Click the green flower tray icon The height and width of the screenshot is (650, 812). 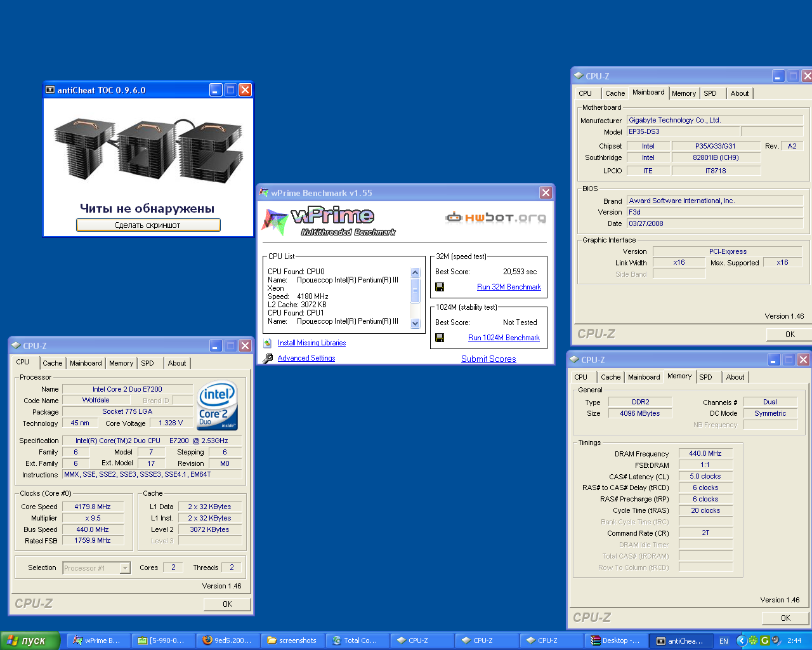(753, 640)
